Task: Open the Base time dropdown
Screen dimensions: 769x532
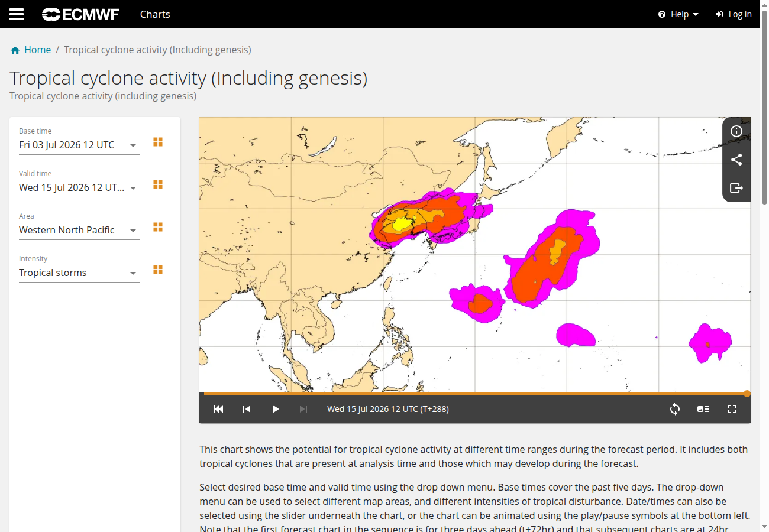Action: coord(79,145)
